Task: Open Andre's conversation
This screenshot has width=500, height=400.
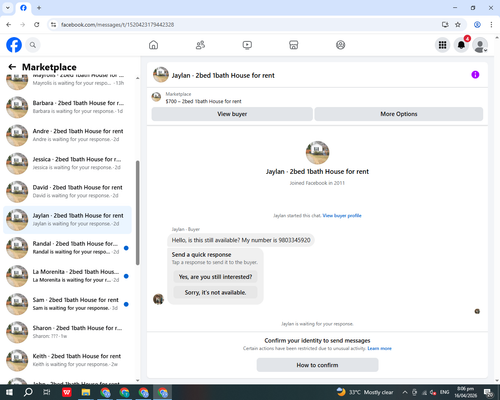Action: (x=67, y=135)
